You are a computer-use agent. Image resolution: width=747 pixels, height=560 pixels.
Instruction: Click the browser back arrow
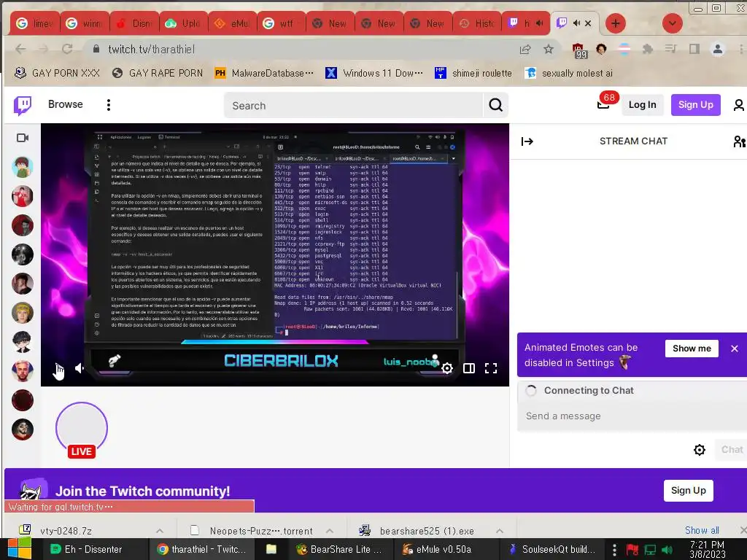coord(20,49)
